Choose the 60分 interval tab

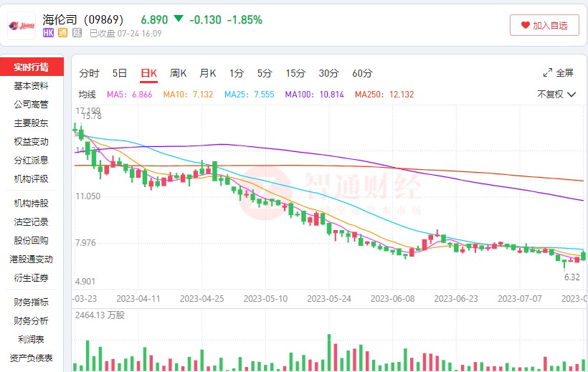[x=362, y=73]
